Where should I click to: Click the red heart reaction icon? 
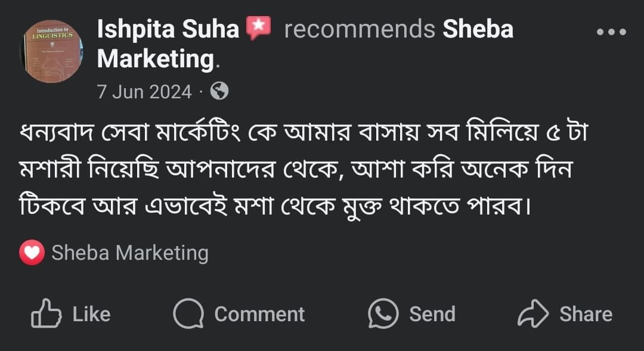(x=32, y=253)
